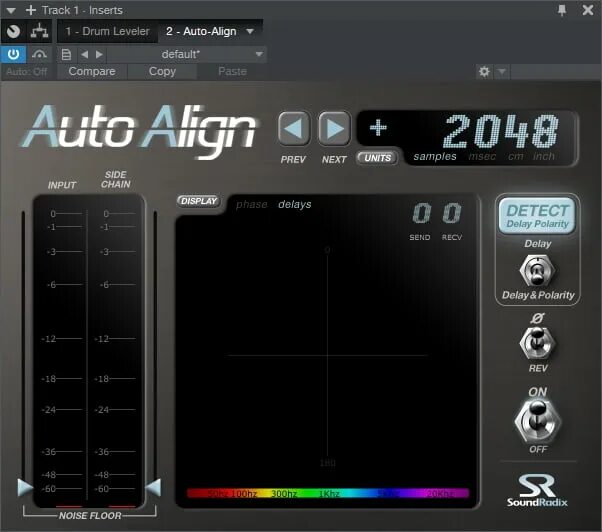Screen dimensions: 602x532
Task: Click the Auto Align logo
Action: pos(141,131)
